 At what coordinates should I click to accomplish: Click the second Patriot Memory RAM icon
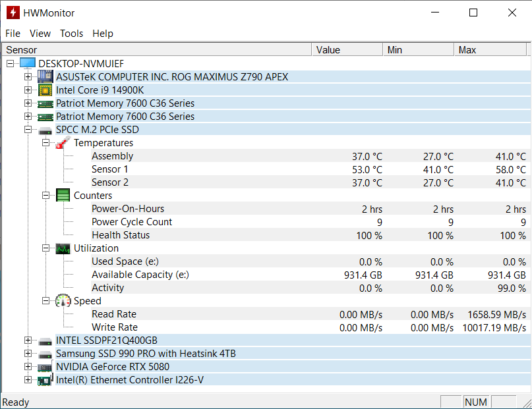pos(45,117)
